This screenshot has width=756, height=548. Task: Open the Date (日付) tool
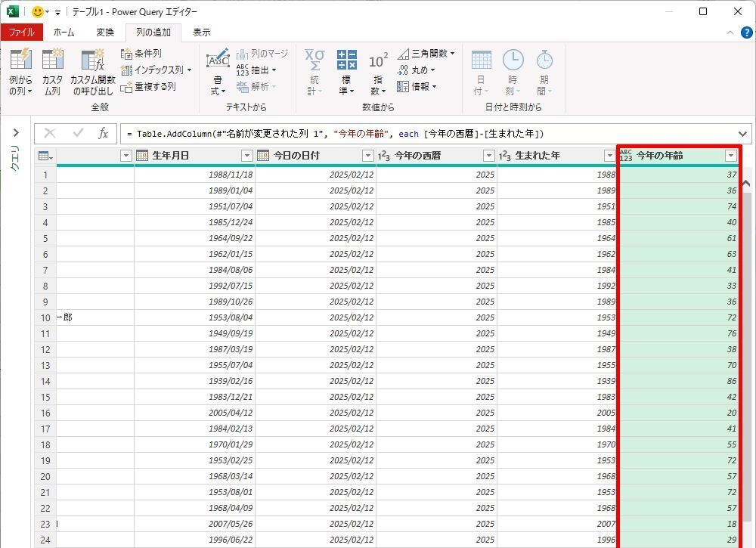481,72
